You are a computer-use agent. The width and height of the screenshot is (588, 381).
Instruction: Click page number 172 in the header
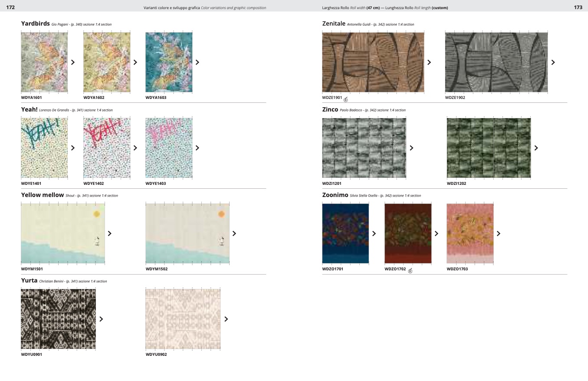10,7
